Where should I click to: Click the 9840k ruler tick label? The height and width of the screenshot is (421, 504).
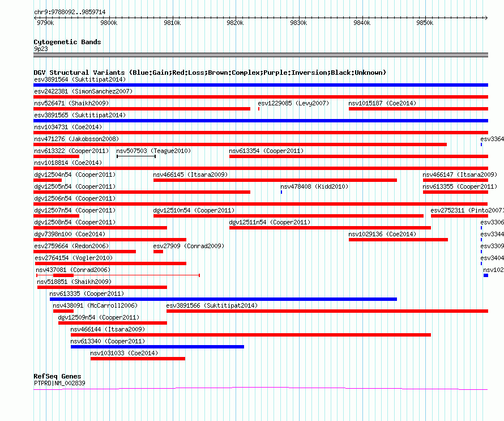[362, 23]
